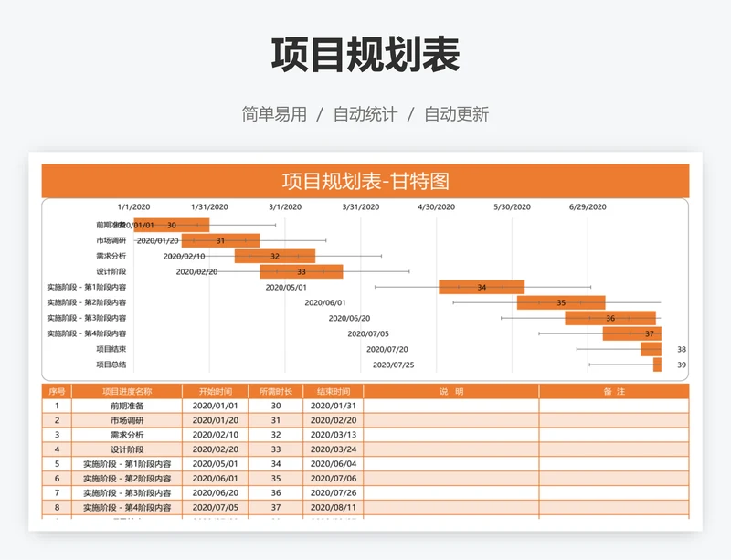Click the end time cell 2020/03/13
This screenshot has width=731, height=560.
tap(334, 435)
